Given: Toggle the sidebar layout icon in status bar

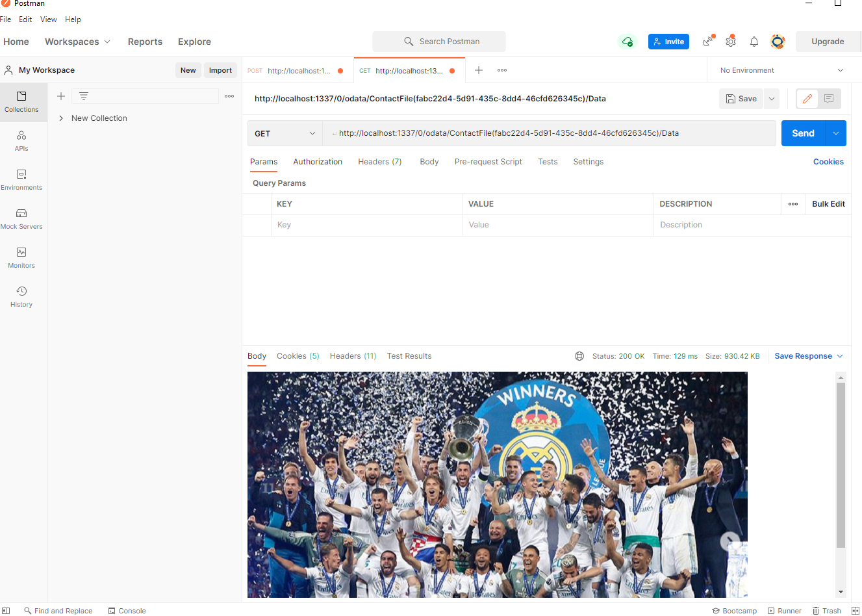Looking at the screenshot, I should coord(6,611).
